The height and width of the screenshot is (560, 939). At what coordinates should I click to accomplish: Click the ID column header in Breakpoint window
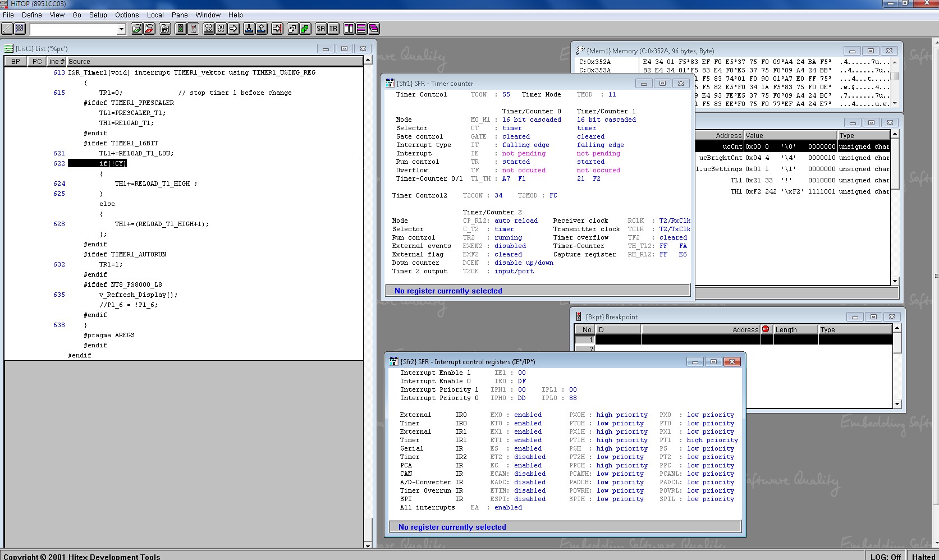618,329
